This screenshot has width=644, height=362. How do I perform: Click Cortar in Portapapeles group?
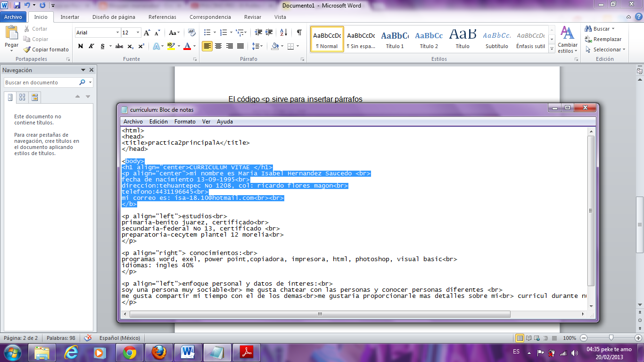click(x=36, y=29)
